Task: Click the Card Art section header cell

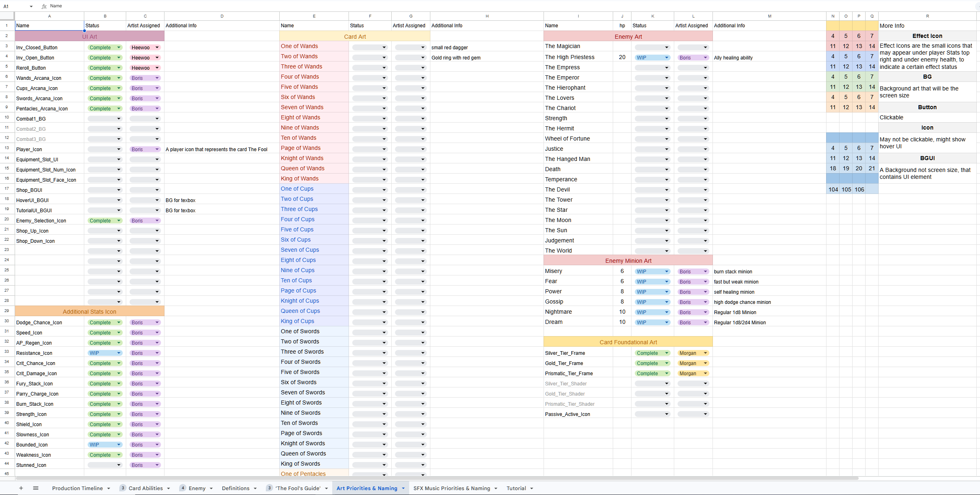Action: 355,36
